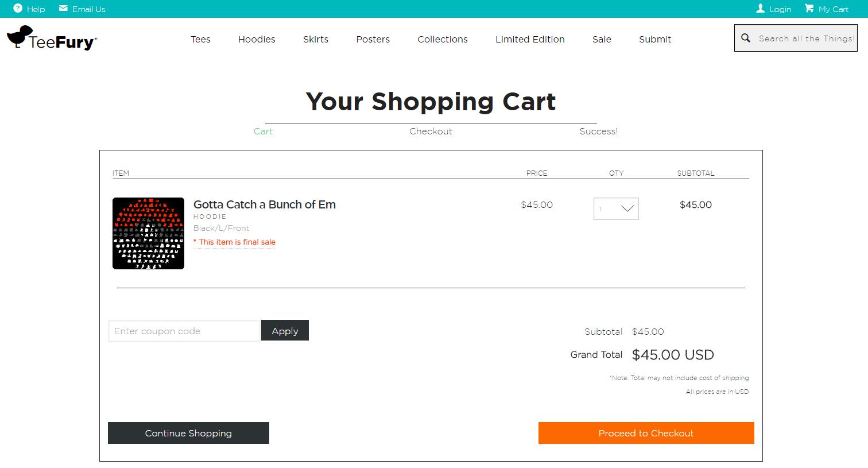Click Proceed to Checkout
Viewport: 868px width, 468px height.
[x=646, y=433]
